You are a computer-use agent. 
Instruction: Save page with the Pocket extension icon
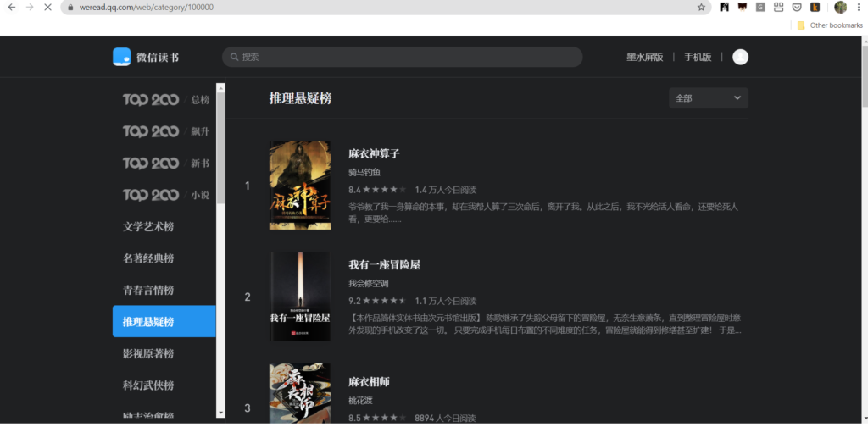(797, 7)
